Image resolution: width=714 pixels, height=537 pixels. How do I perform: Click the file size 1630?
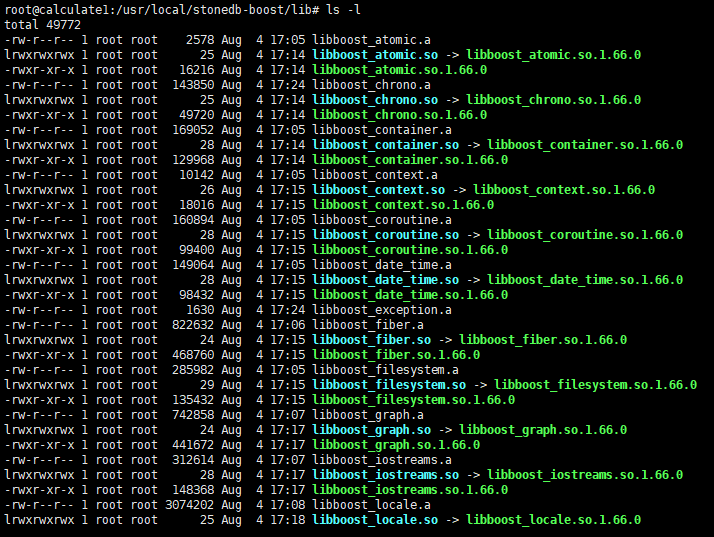tap(200, 310)
